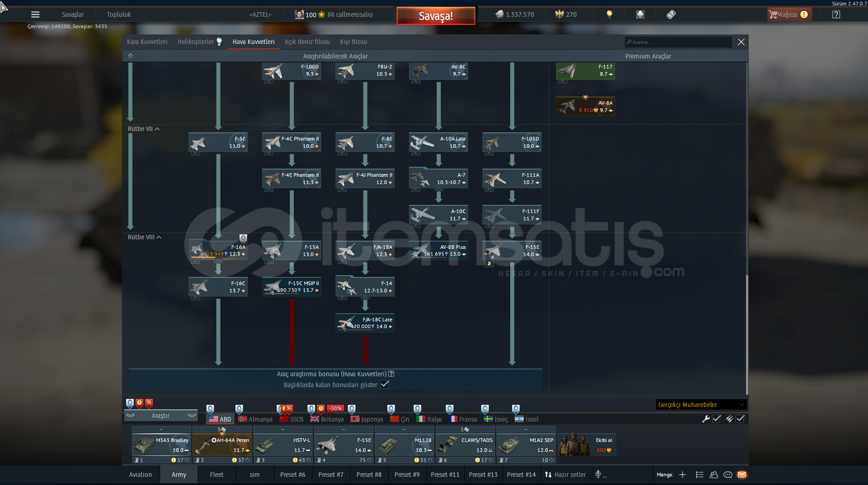868x485 pixels.
Task: Switch to Kıyı filosu tab
Action: (353, 42)
